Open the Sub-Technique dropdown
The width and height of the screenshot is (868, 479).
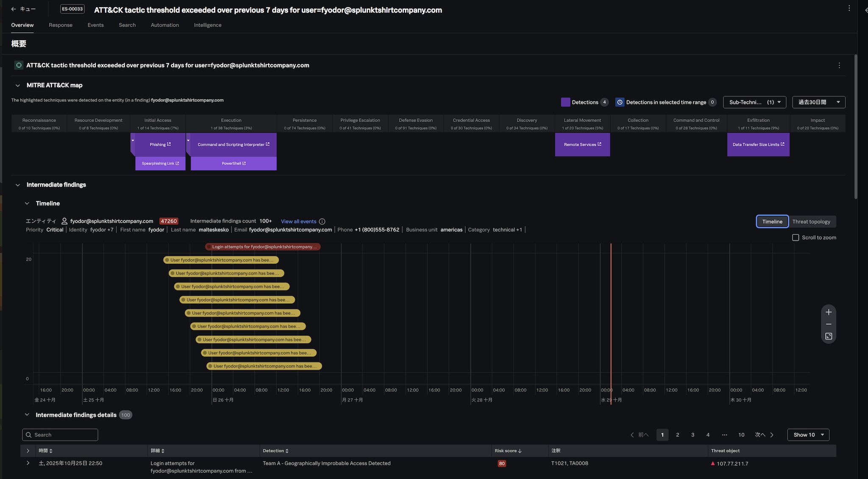(x=755, y=102)
